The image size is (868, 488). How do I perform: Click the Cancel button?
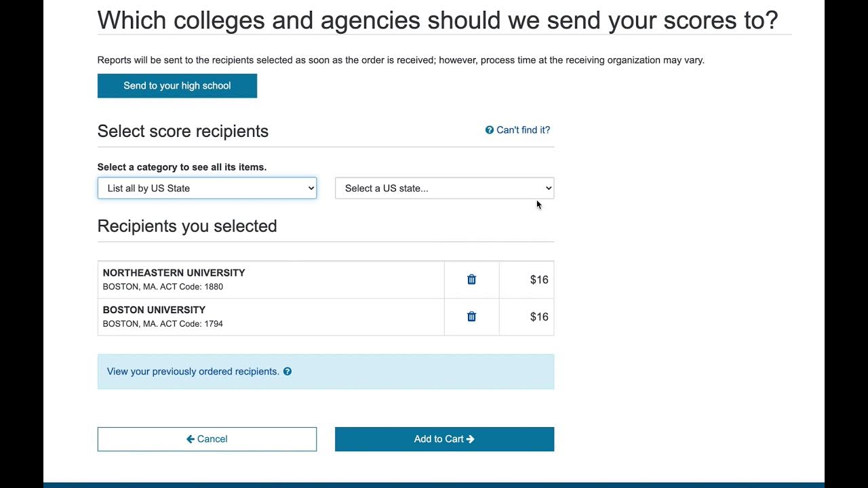[x=207, y=439]
